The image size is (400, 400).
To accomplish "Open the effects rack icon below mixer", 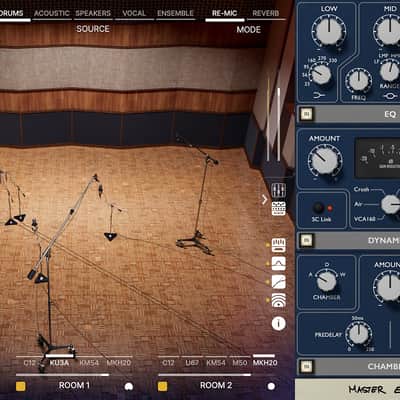I will coord(278,208).
